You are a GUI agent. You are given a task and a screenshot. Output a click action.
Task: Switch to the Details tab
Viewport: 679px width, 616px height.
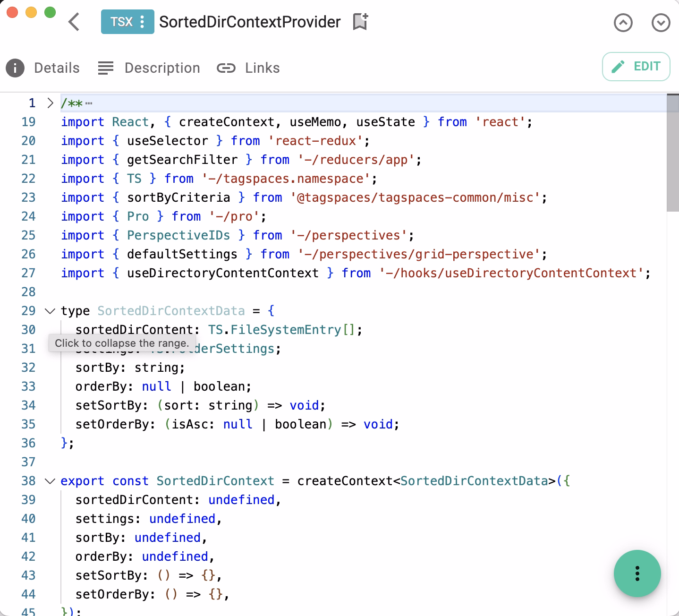coord(56,68)
